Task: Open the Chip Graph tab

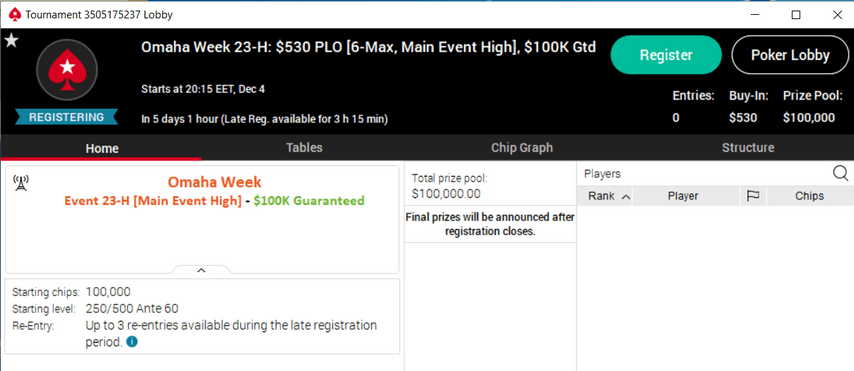Action: tap(522, 148)
